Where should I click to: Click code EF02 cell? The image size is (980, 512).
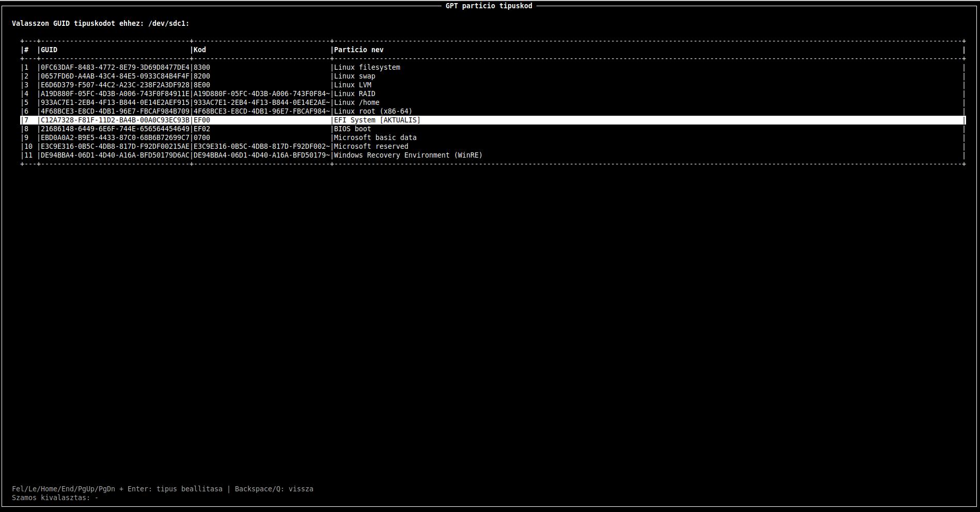pyautogui.click(x=202, y=129)
